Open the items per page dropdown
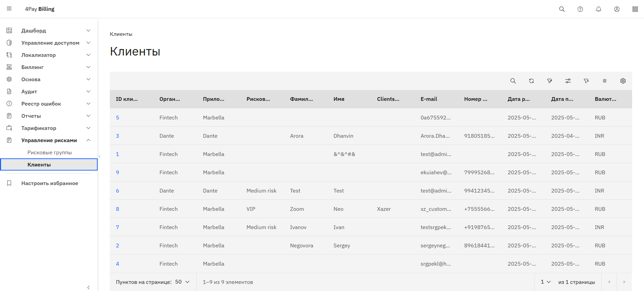The image size is (644, 291). pos(182,282)
